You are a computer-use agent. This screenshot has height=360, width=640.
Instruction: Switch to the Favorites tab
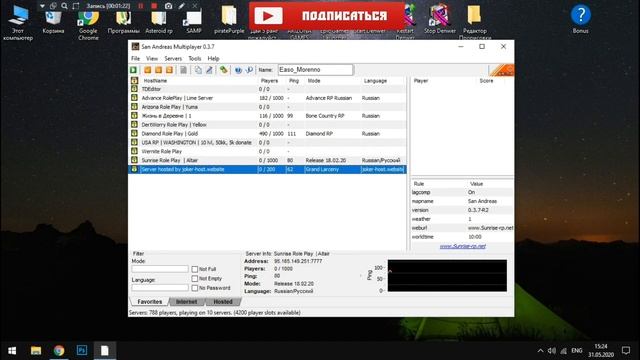click(x=150, y=302)
